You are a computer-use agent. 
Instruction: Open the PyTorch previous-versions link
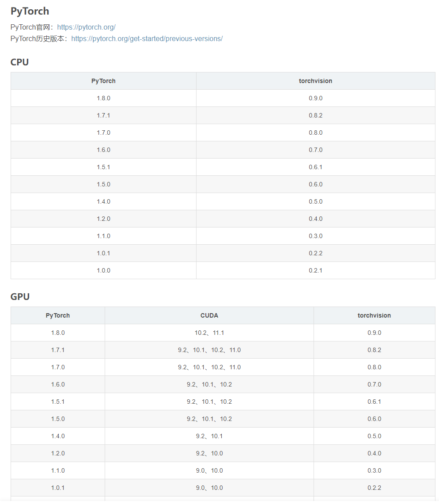pos(147,38)
